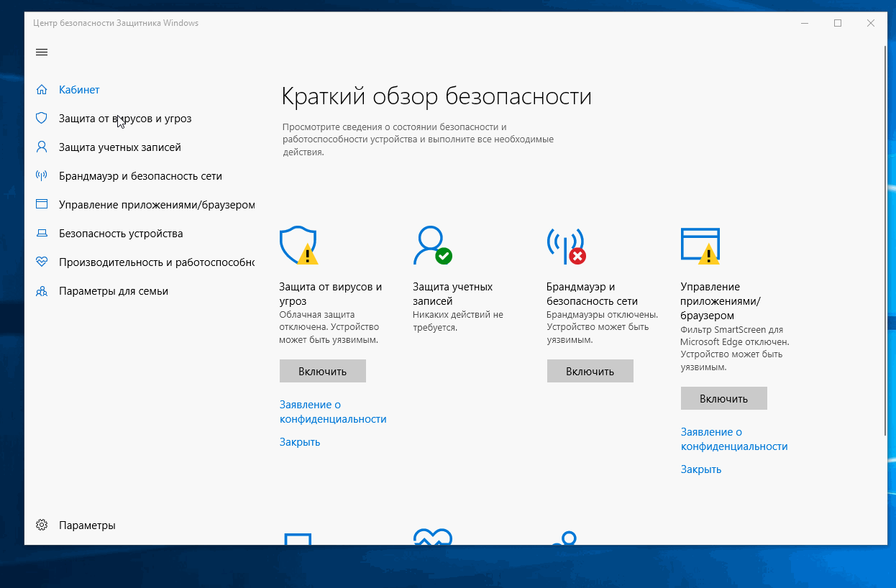The height and width of the screenshot is (588, 896).
Task: Open the app and browser control tile icon
Action: pyautogui.click(x=700, y=246)
